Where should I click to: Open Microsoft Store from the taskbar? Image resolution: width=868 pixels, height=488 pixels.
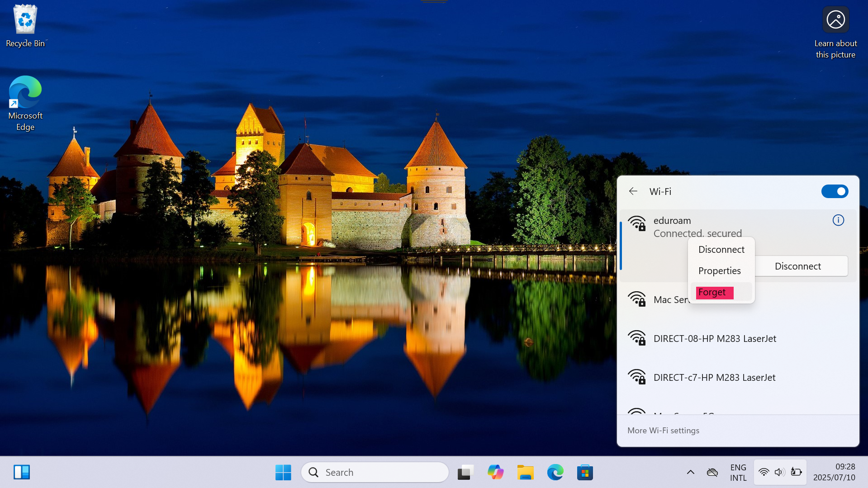[584, 473]
